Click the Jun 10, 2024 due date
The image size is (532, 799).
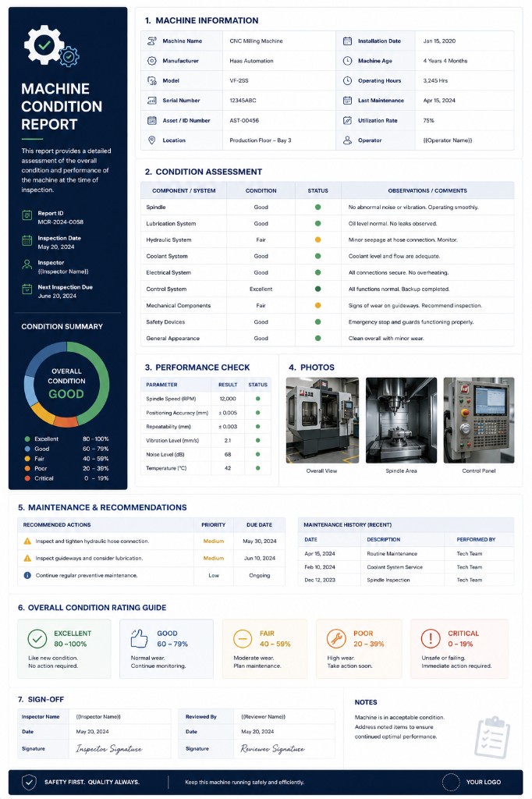click(x=260, y=558)
